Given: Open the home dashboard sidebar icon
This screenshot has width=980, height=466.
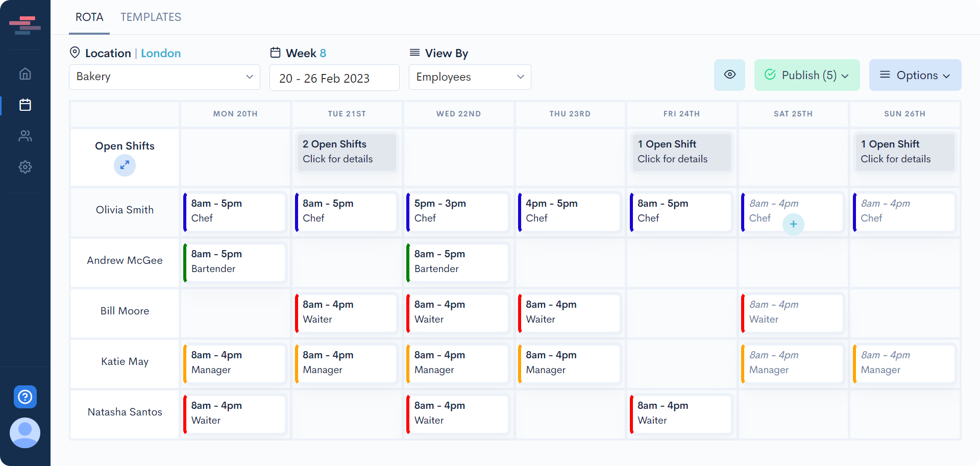Looking at the screenshot, I should tap(25, 74).
